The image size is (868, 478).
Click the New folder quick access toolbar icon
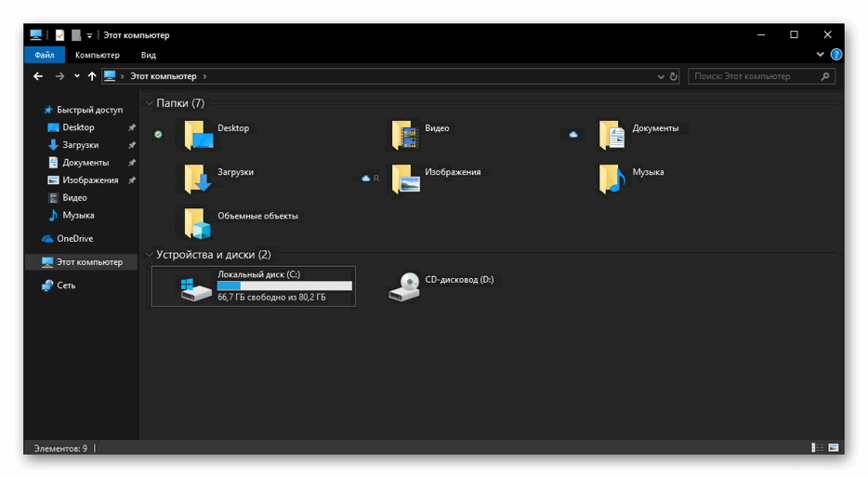pyautogui.click(x=76, y=35)
